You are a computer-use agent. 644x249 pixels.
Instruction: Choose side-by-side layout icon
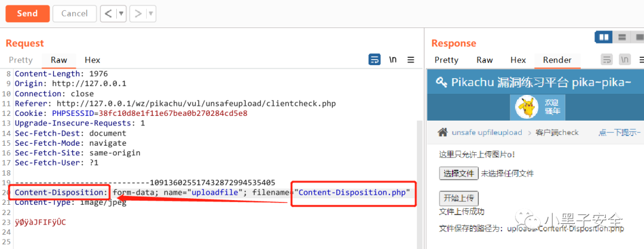coord(603,37)
